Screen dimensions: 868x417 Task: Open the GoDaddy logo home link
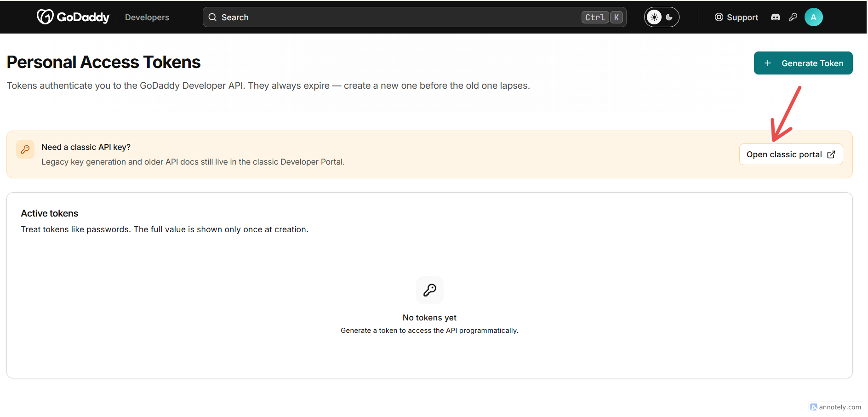coord(74,17)
